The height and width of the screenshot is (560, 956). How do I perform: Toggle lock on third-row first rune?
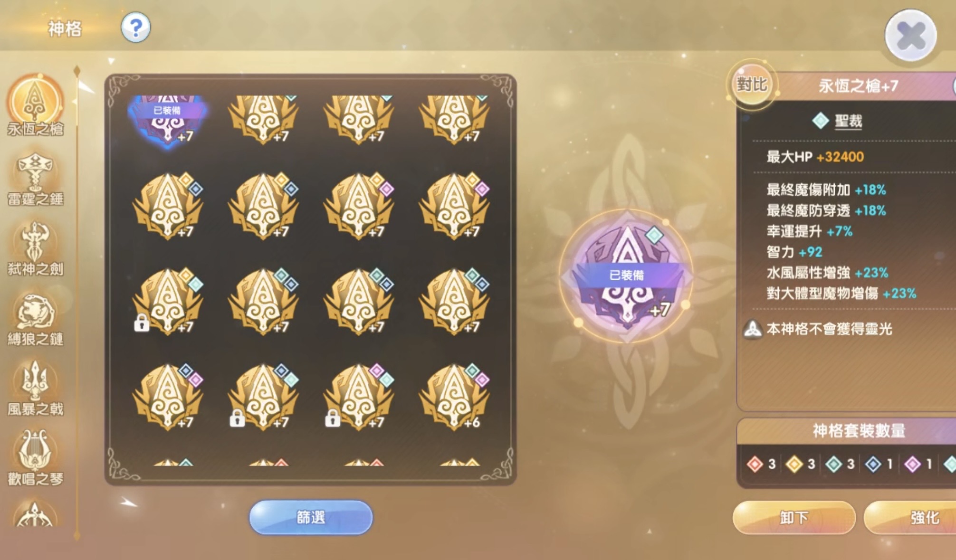tap(142, 323)
